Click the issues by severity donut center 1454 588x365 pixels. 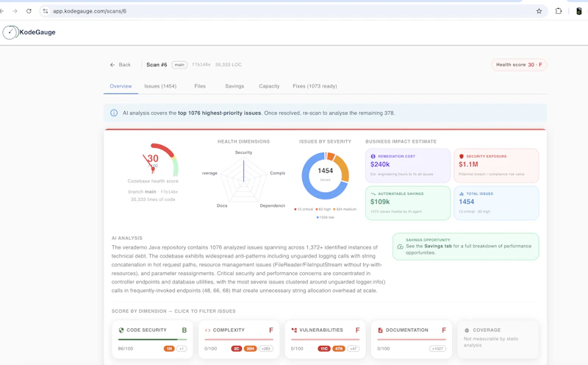click(x=325, y=171)
